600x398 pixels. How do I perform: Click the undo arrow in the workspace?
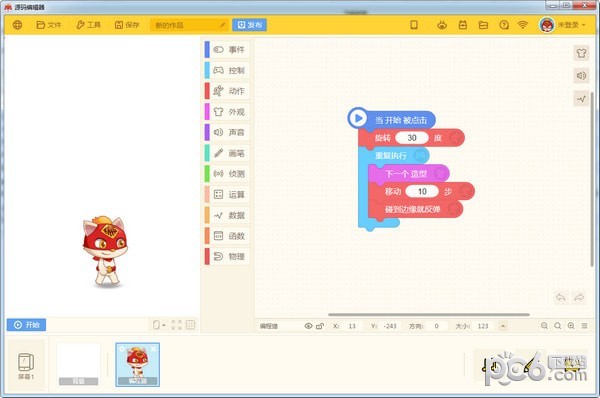click(x=561, y=297)
